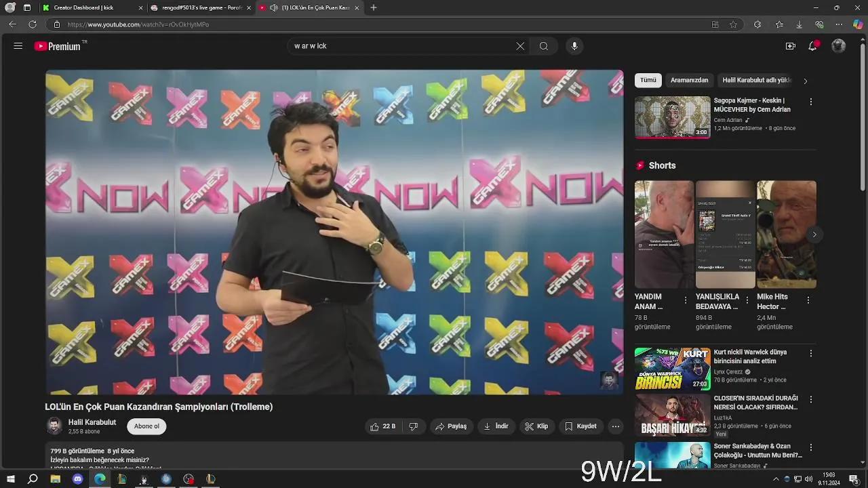Viewport: 868px width, 488px height.
Task: Show next Shorts with arrow
Action: coord(814,235)
